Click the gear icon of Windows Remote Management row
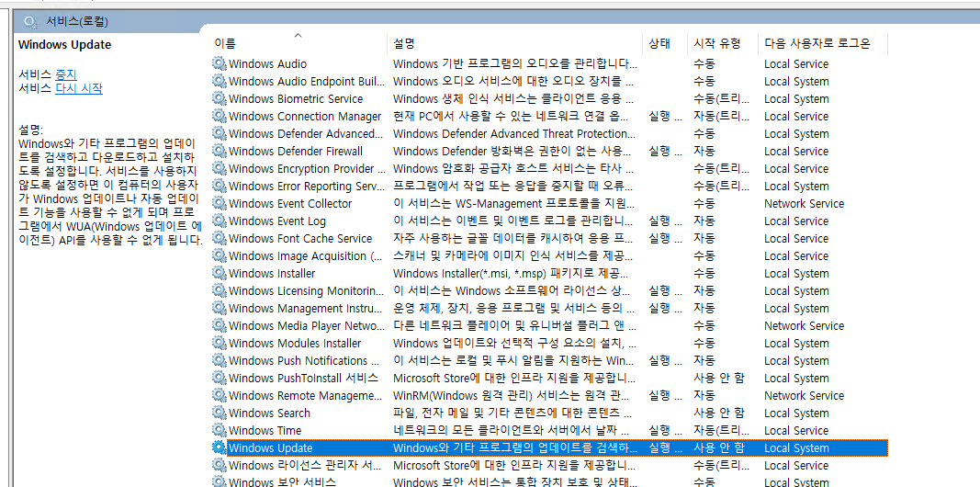Screen dimensions: 980x487 pos(219,395)
